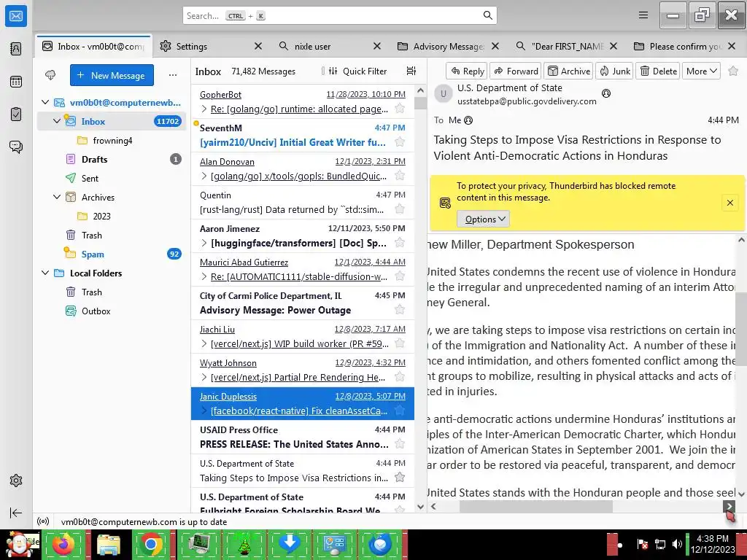Reply to the open message
747x560 pixels.
click(467, 71)
